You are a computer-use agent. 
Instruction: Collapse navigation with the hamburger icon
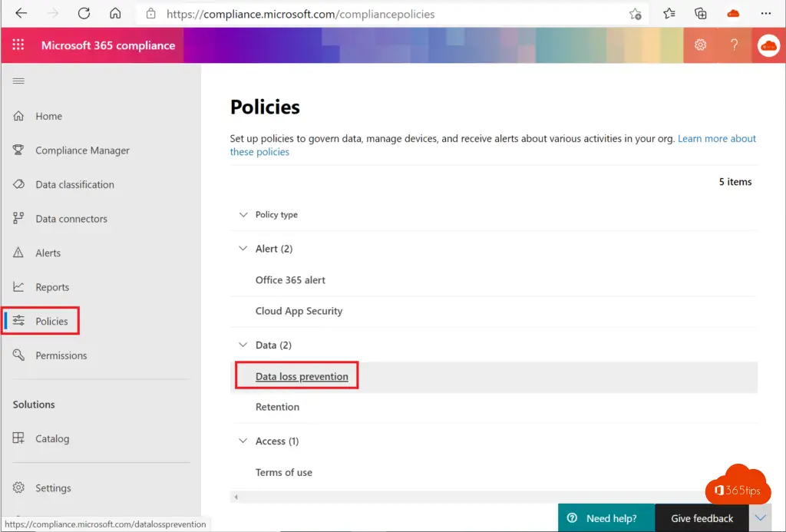[18, 81]
